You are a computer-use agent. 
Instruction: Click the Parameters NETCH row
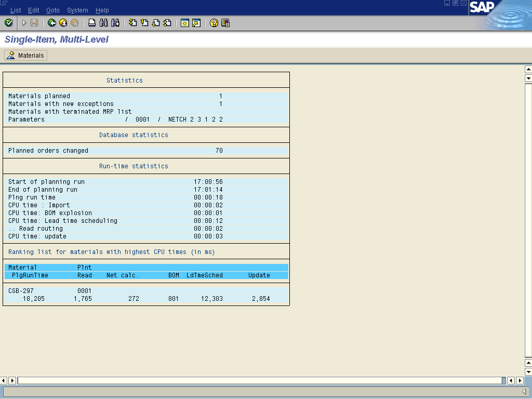click(146, 119)
